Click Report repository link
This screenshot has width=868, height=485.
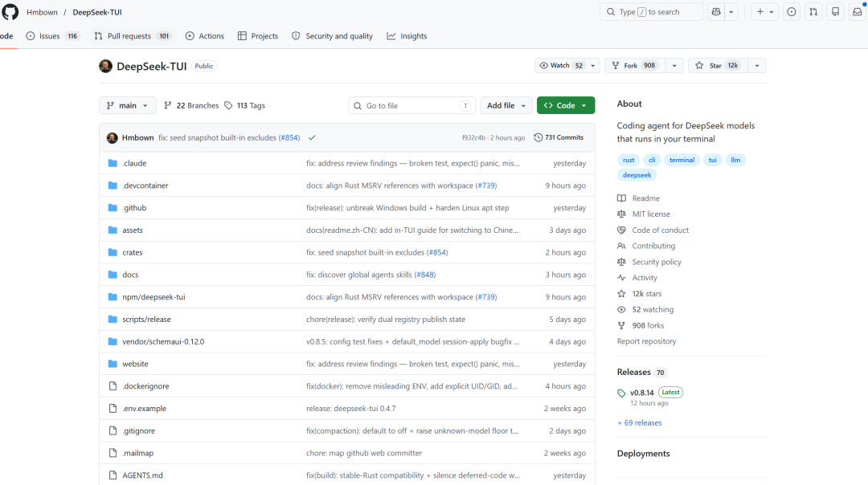(x=646, y=341)
